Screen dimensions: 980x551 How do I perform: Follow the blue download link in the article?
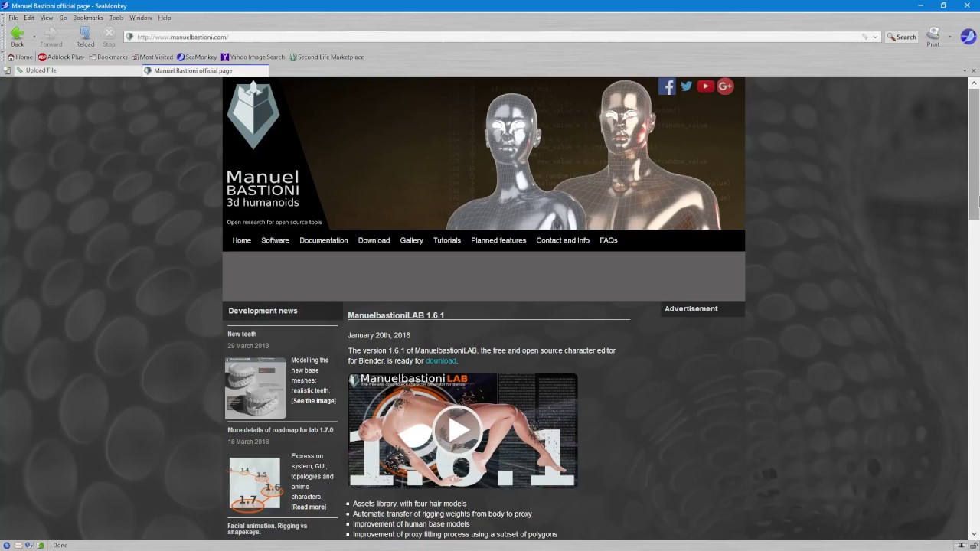pyautogui.click(x=441, y=360)
